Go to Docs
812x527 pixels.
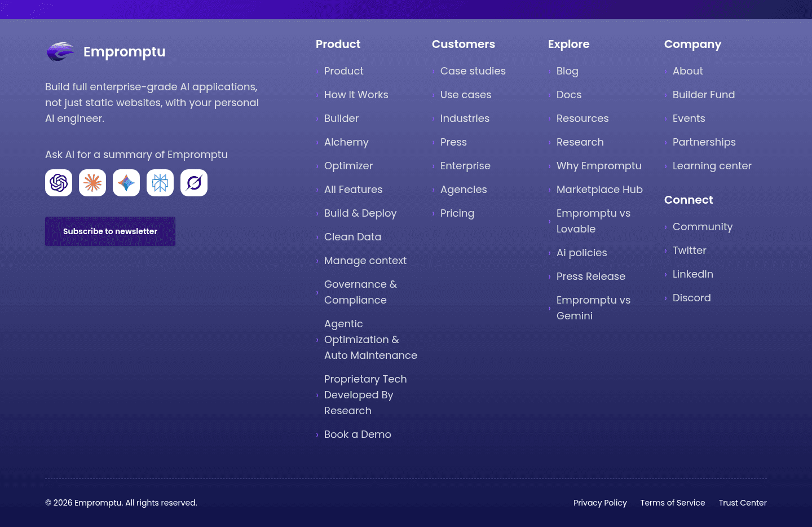coord(569,95)
